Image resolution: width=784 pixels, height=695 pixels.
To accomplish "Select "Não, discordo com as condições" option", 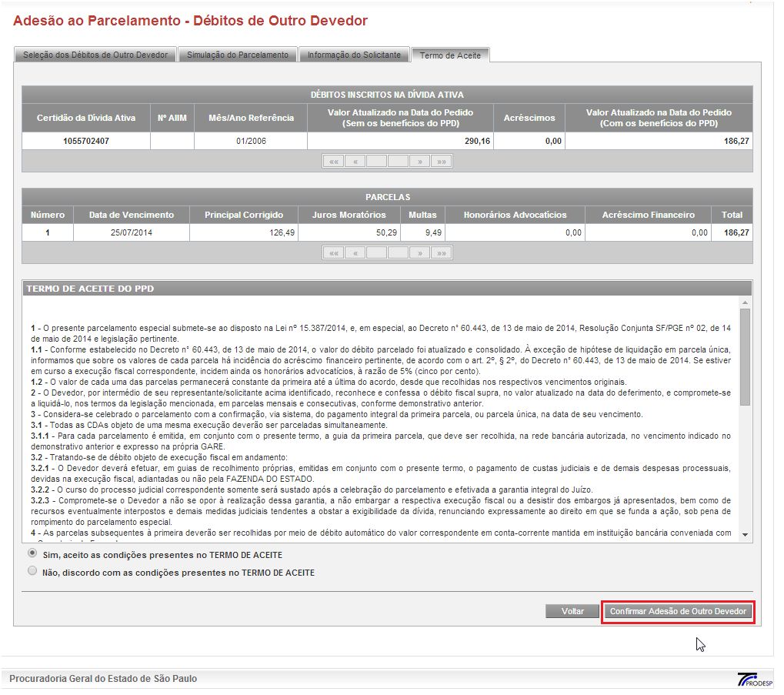I will (x=32, y=571).
